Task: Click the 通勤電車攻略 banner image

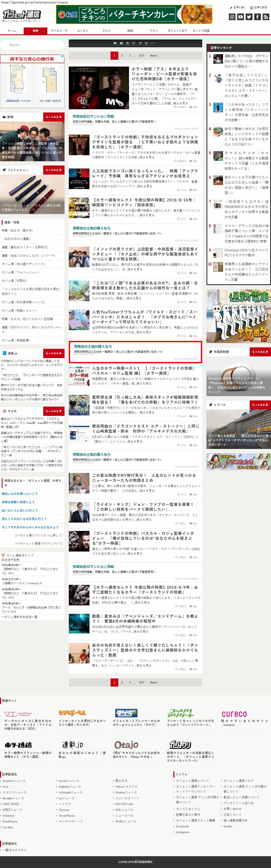Action: [239, 316]
